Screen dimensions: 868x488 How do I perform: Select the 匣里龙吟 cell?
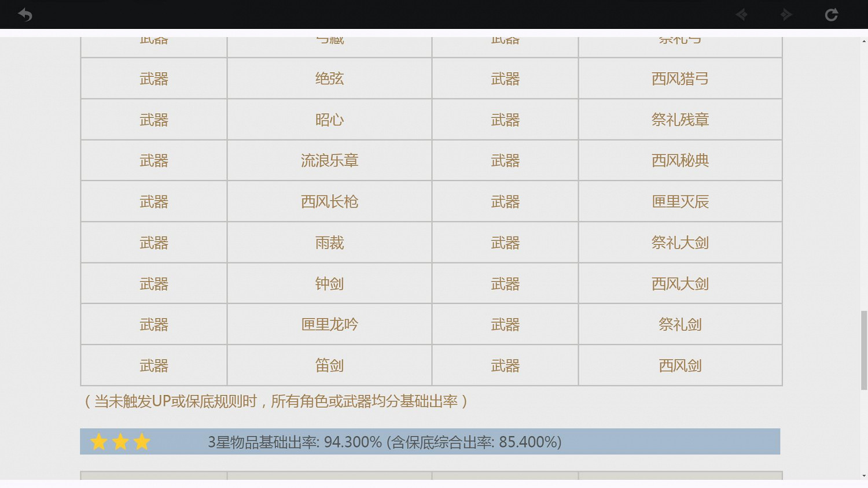click(329, 324)
